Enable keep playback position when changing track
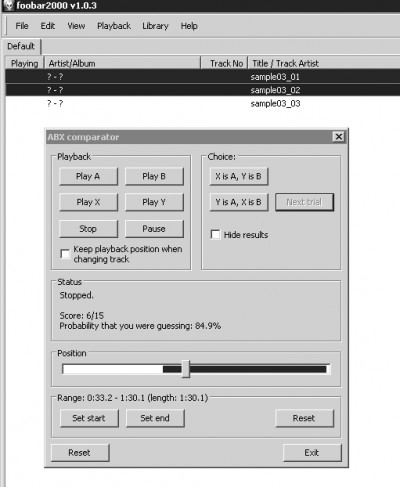This screenshot has width=400, height=487. [x=65, y=254]
